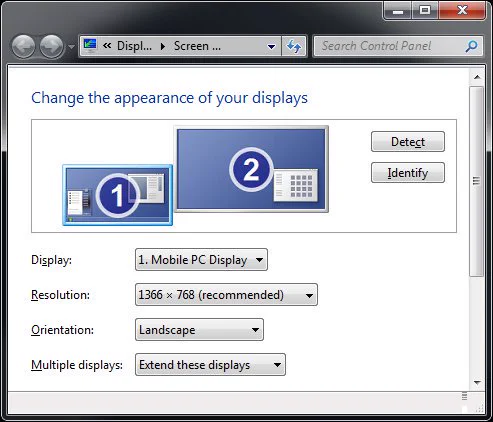493x422 pixels.
Task: Open the Display dropdown (Mobile PC Display)
Action: [x=201, y=259]
